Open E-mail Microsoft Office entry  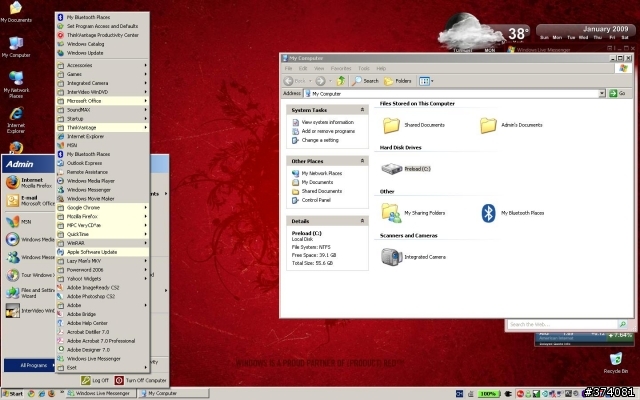coord(29,200)
